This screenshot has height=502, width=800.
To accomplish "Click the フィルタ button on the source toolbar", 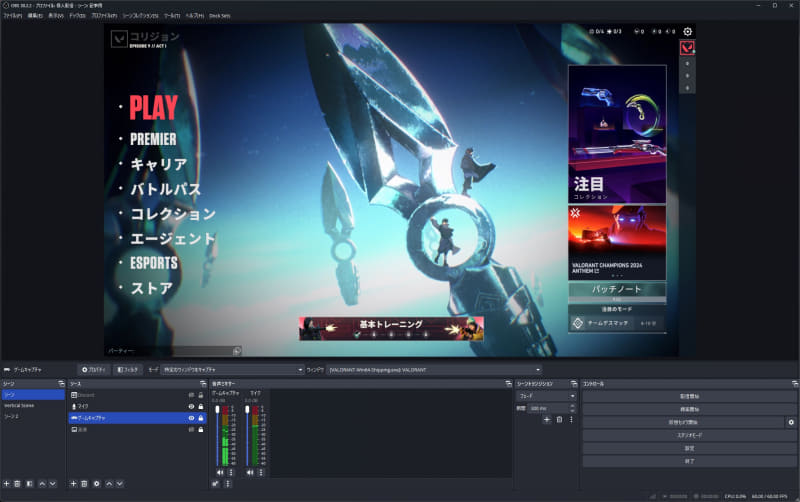I will pos(128,370).
